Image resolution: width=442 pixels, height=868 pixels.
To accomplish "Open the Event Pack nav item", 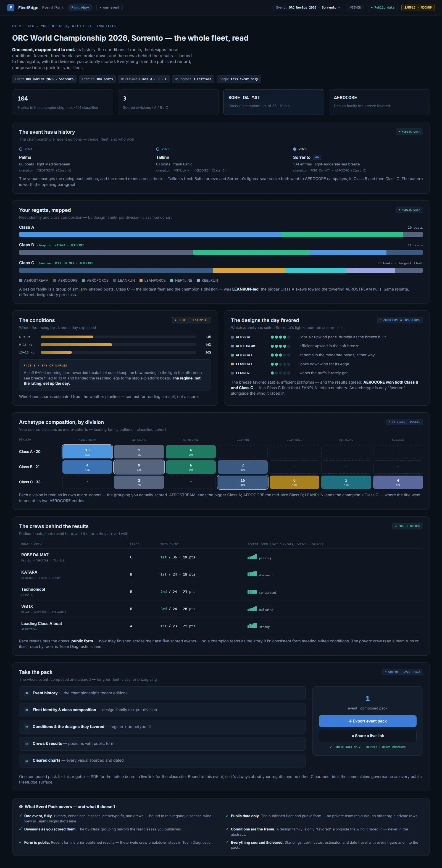I will click(x=53, y=7).
